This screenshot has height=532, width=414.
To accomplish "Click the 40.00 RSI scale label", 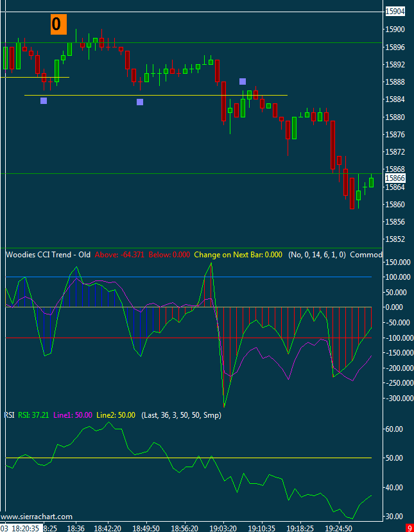I will (395, 487).
